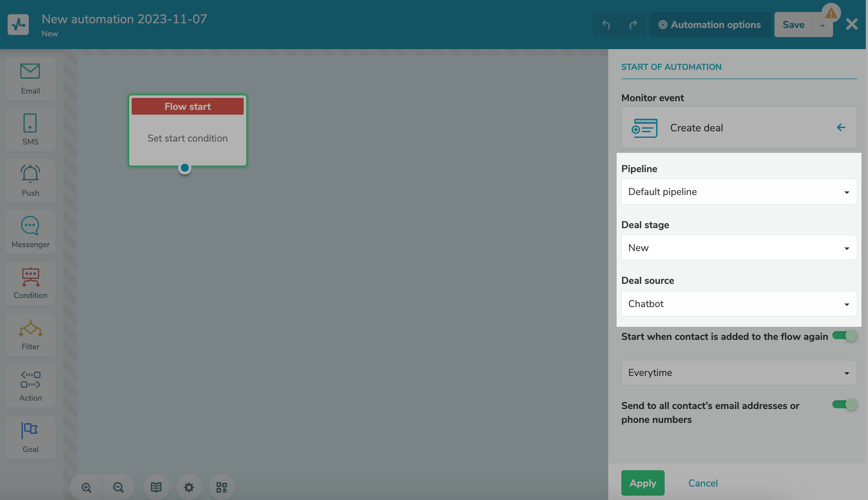Screen dimensions: 868x500
Task: Open the Pipeline dropdown
Action: pyautogui.click(x=739, y=192)
